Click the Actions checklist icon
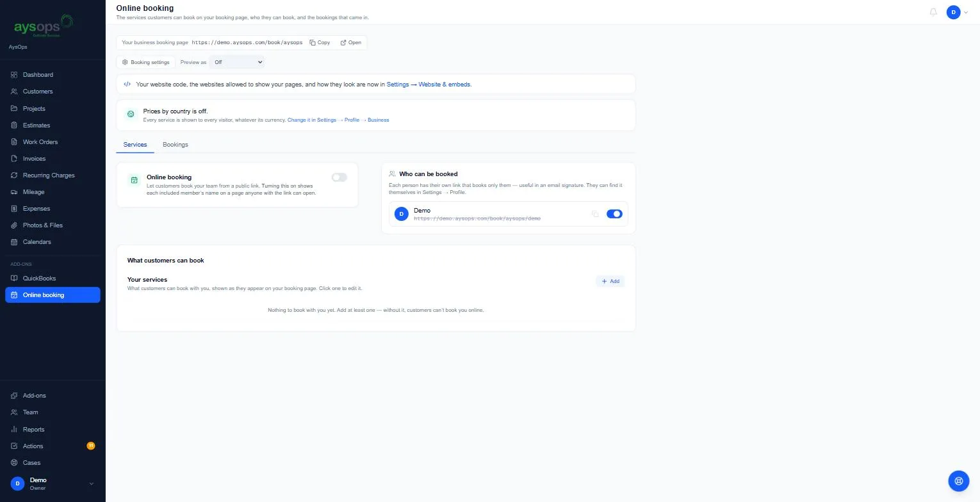The width and height of the screenshot is (980, 502). click(14, 446)
